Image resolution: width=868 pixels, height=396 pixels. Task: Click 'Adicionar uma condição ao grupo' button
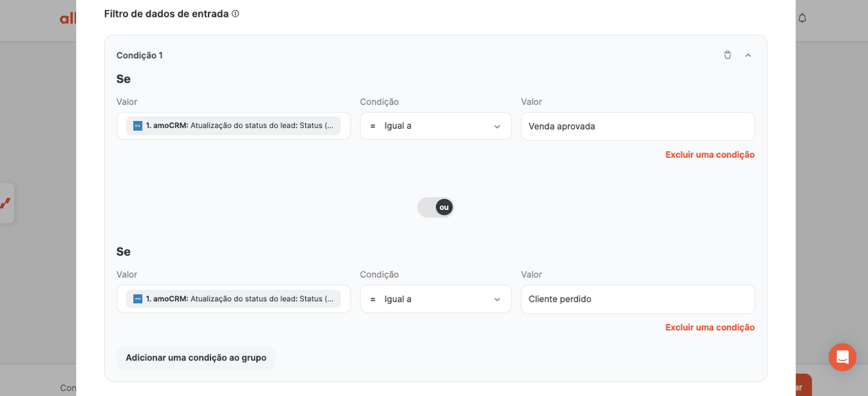196,358
